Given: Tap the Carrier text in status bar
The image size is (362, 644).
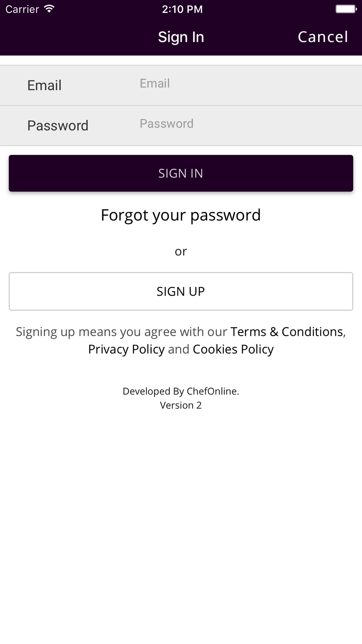Looking at the screenshot, I should click(22, 9).
